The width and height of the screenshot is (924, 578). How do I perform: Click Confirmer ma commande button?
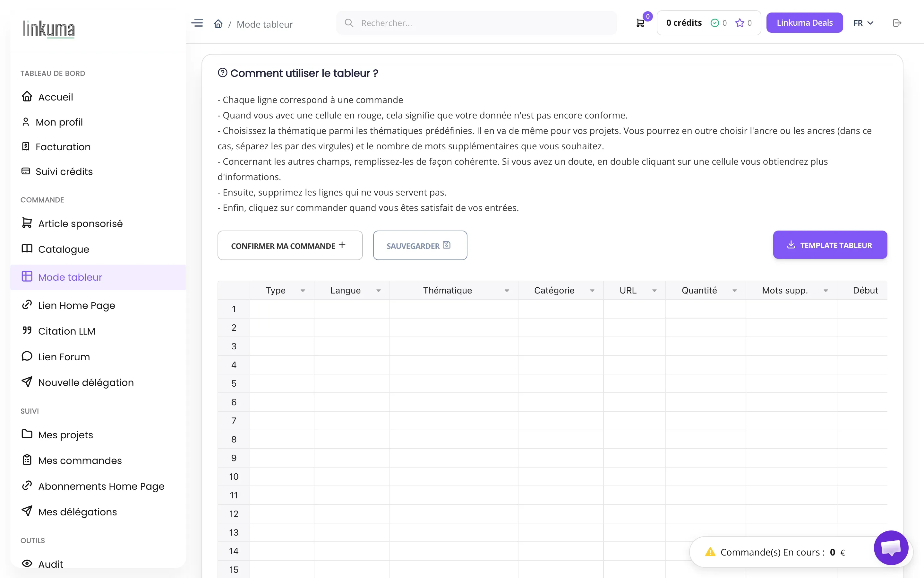pyautogui.click(x=290, y=245)
